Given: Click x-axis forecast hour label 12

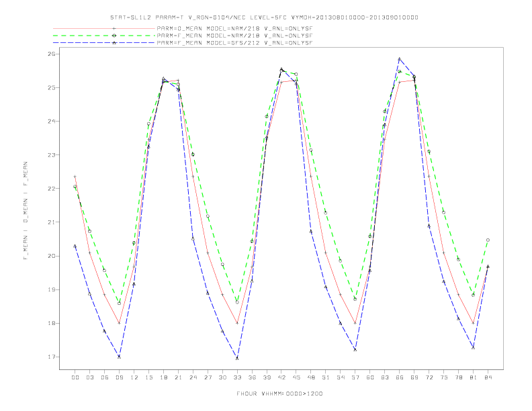Looking at the screenshot, I should (134, 377).
